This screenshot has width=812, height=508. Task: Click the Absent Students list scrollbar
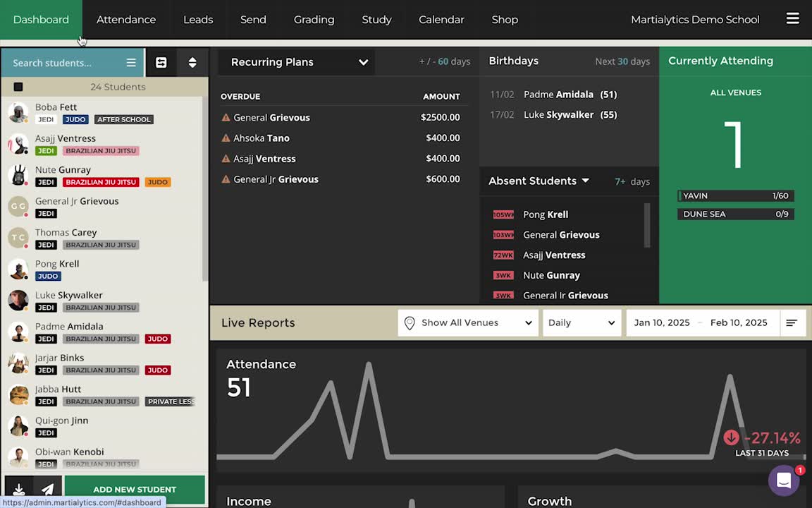point(647,225)
